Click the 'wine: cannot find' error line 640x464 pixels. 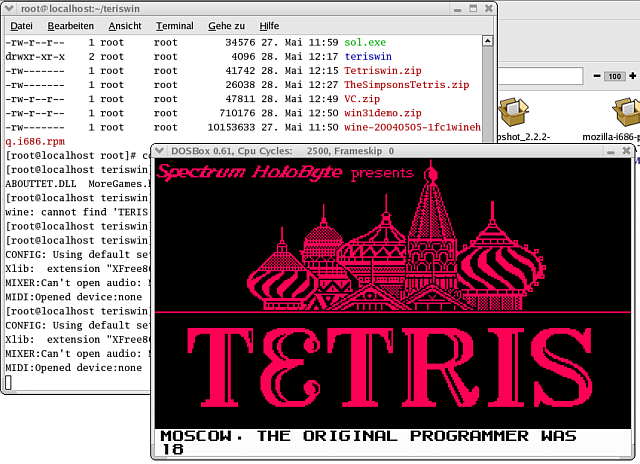76,212
